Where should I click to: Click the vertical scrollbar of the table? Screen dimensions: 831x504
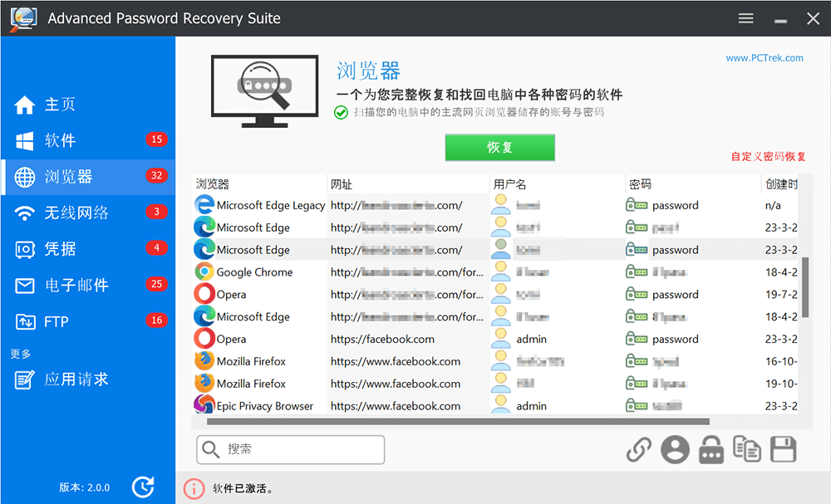[x=805, y=287]
